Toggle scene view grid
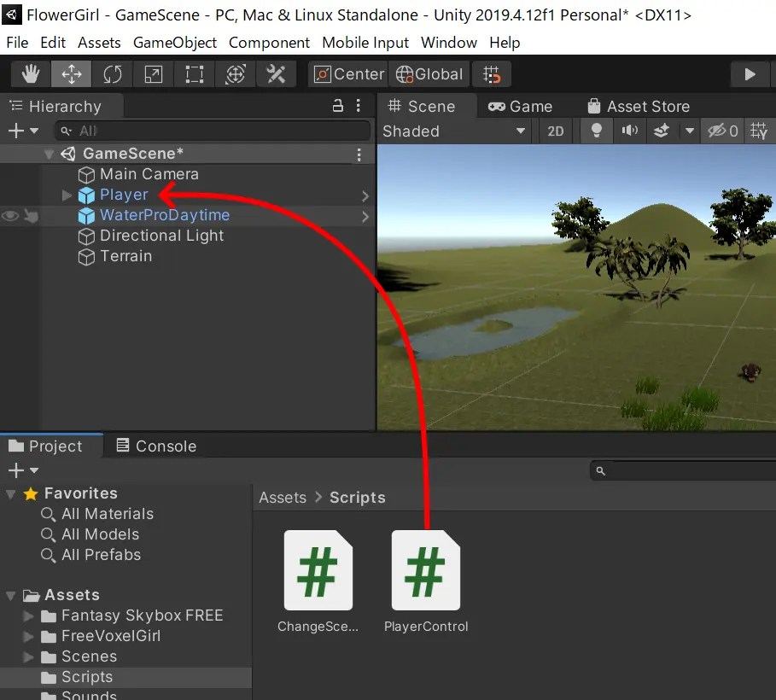 759,131
